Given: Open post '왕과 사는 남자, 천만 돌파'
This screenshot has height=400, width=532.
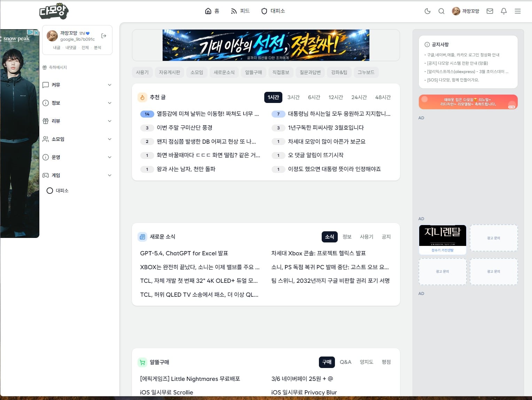Looking at the screenshot, I should pos(186,169).
